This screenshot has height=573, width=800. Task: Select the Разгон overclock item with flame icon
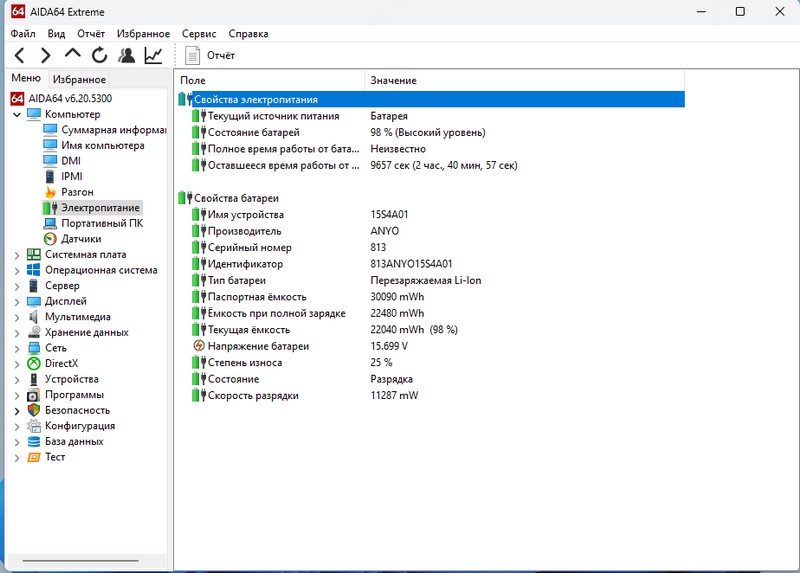(77, 192)
